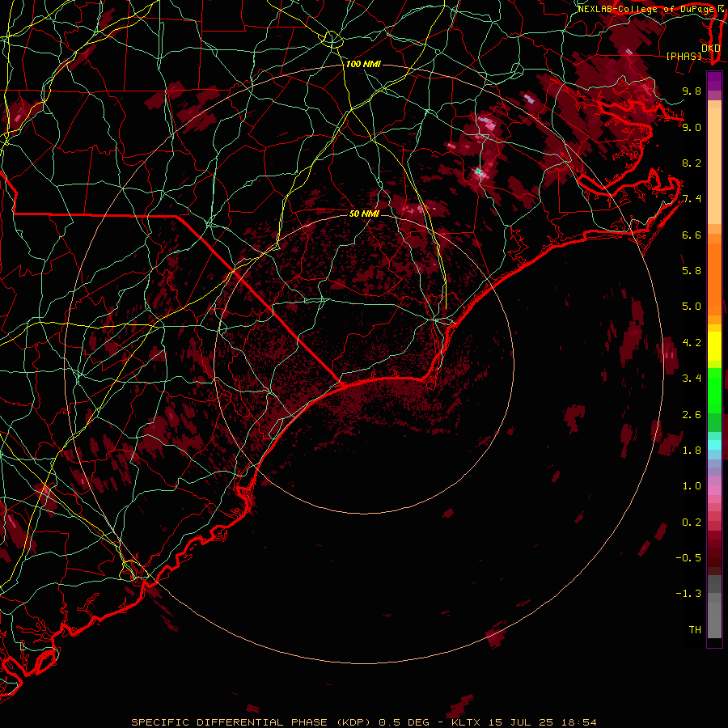Image resolution: width=728 pixels, height=728 pixels.
Task: Click the bright cyan storm core pixel on the radar
Action: click(478, 172)
